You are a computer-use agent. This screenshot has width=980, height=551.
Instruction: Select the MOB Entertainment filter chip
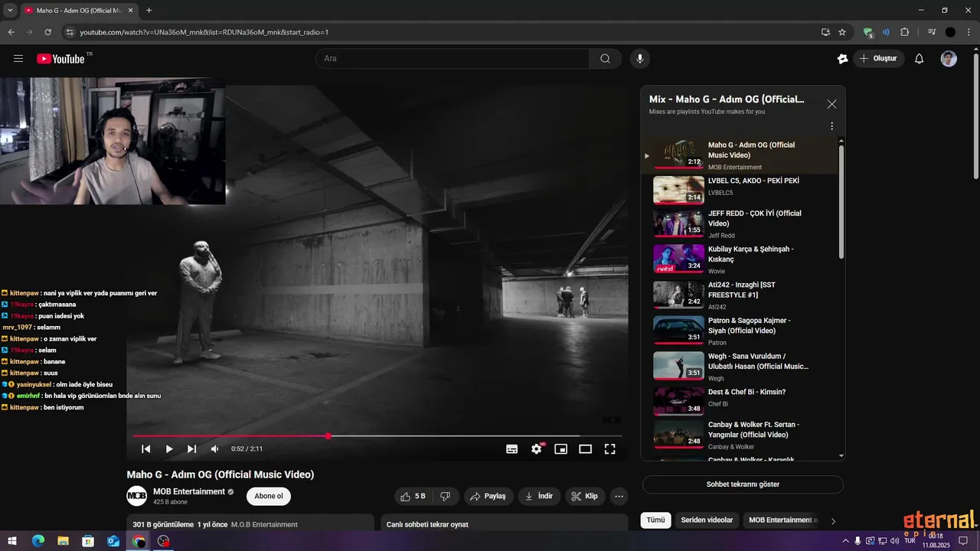pyautogui.click(x=781, y=520)
